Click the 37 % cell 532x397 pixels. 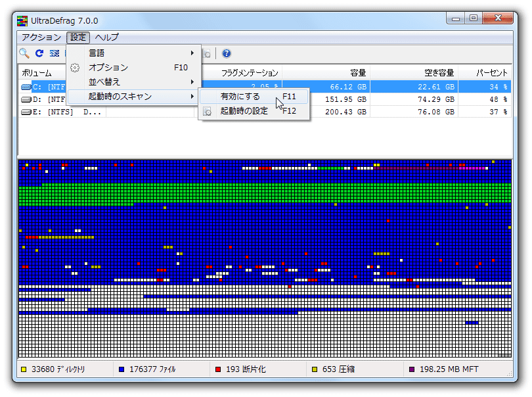point(498,112)
